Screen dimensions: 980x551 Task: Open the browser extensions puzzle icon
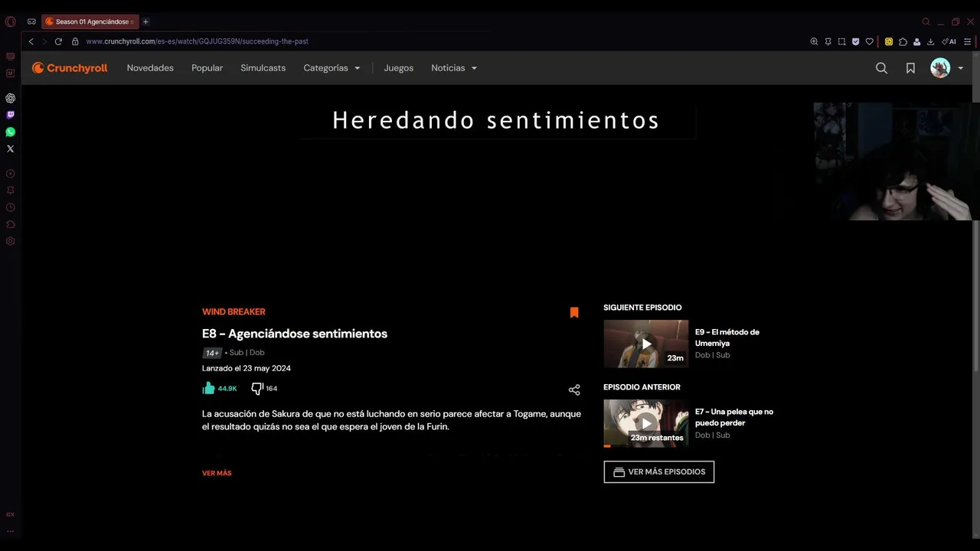[x=903, y=41]
